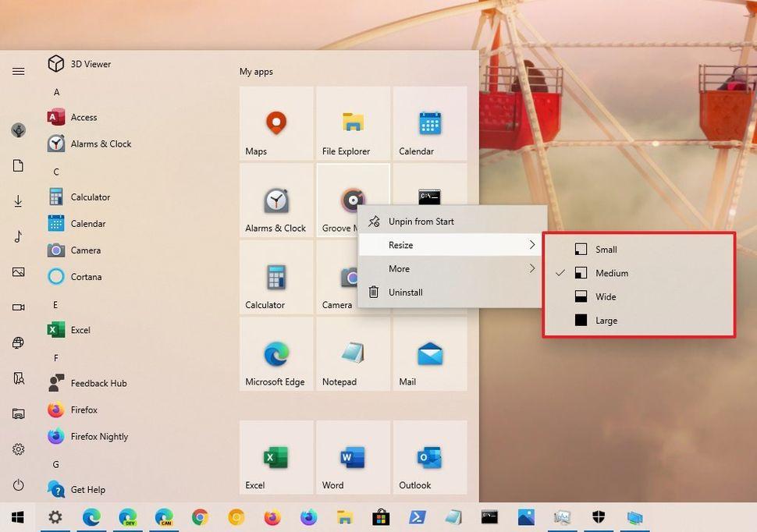Open Documents from the Start sidebar
Viewport: 757px width, 532px height.
(19, 165)
